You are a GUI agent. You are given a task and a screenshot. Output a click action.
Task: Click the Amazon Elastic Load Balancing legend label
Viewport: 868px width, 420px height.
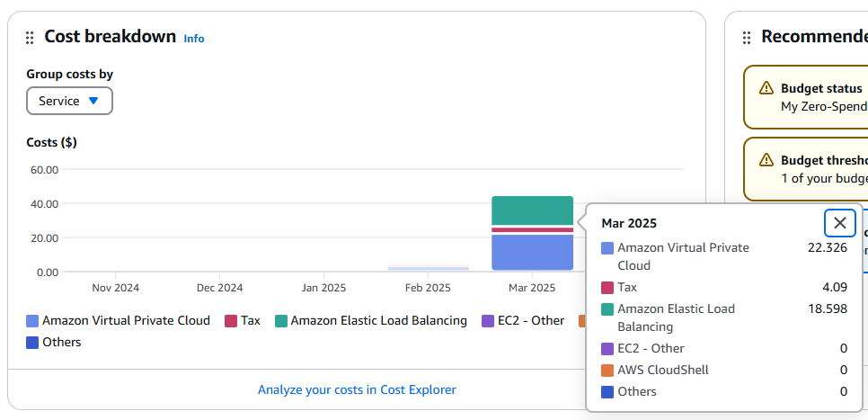(x=378, y=321)
